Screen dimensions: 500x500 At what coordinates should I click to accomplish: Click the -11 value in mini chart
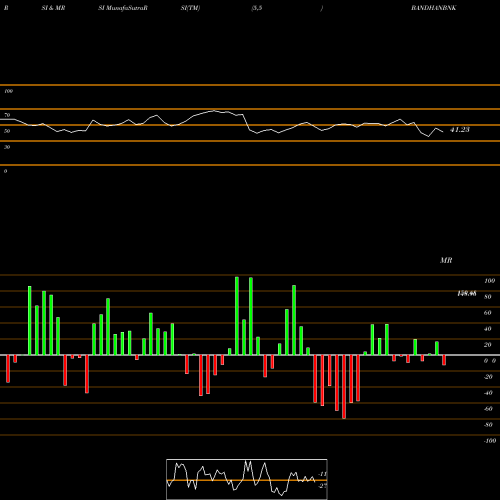322,474
